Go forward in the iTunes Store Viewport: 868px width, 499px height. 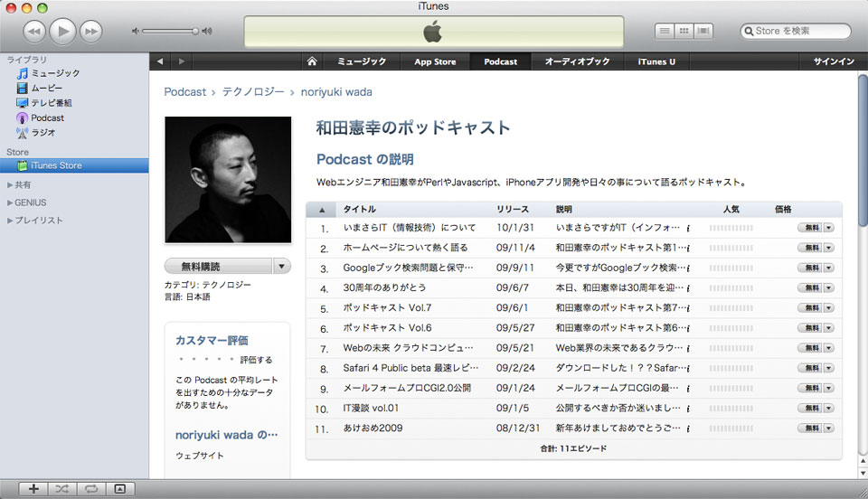point(181,61)
